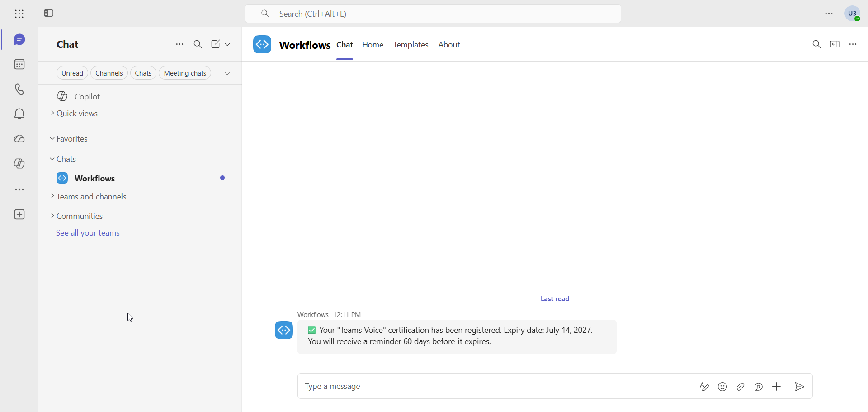Viewport: 868px width, 412px height.
Task: Show more apps in the rail
Action: coord(19,190)
